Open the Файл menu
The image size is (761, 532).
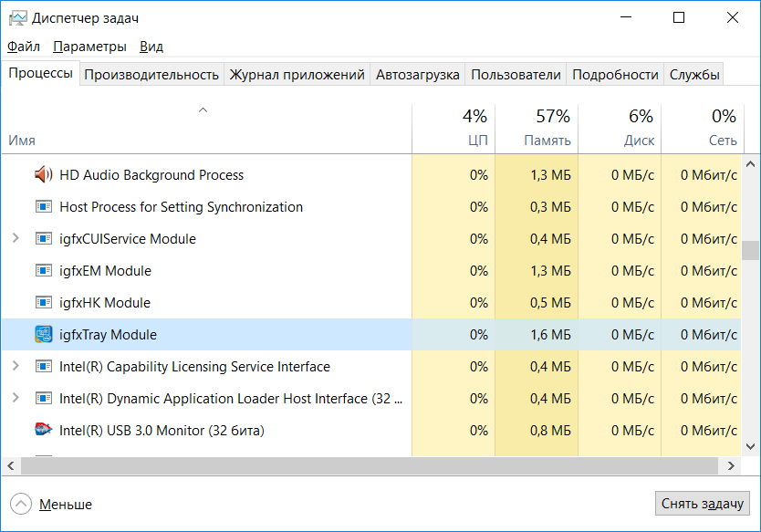(x=24, y=47)
